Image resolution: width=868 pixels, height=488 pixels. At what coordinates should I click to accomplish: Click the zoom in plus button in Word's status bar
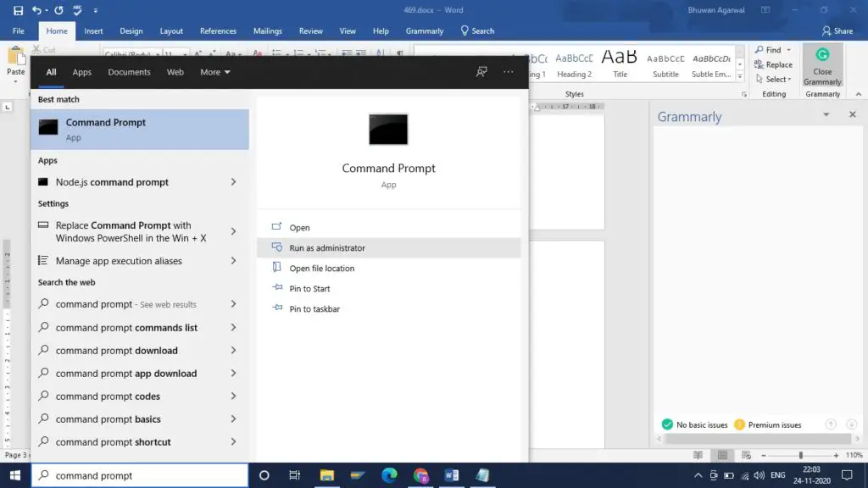coord(836,455)
